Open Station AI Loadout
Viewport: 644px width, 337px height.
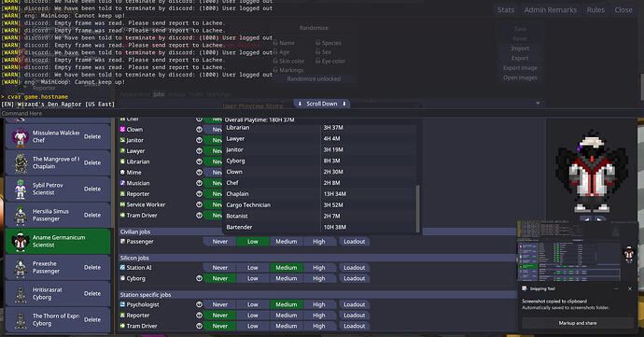point(355,268)
